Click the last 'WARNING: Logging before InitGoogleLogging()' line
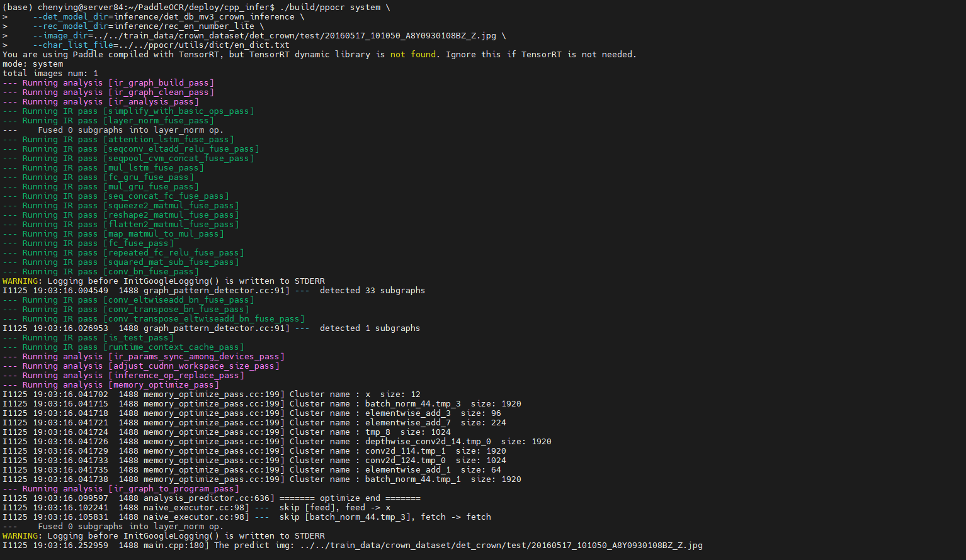Viewport: 966px width, 560px height. [x=164, y=536]
